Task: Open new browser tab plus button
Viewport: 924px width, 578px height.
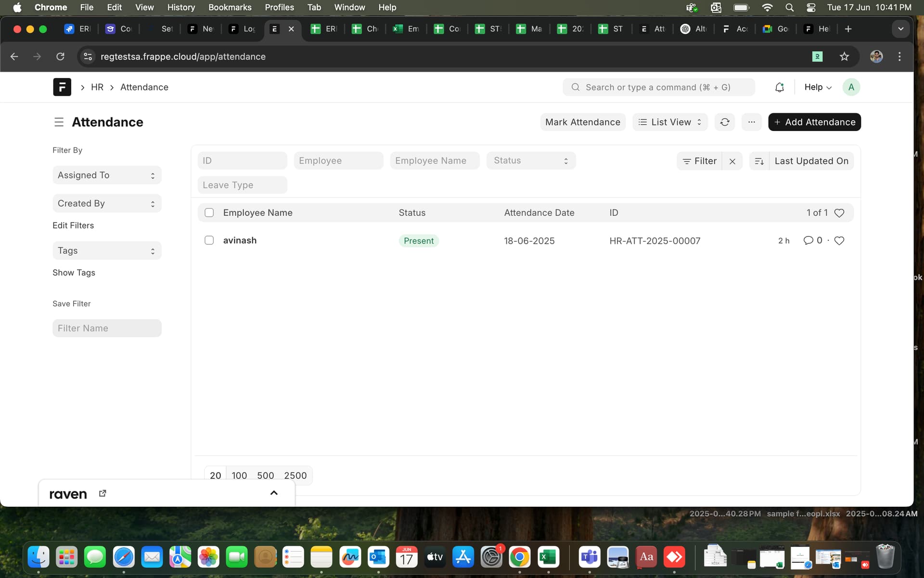Action: pyautogui.click(x=848, y=29)
